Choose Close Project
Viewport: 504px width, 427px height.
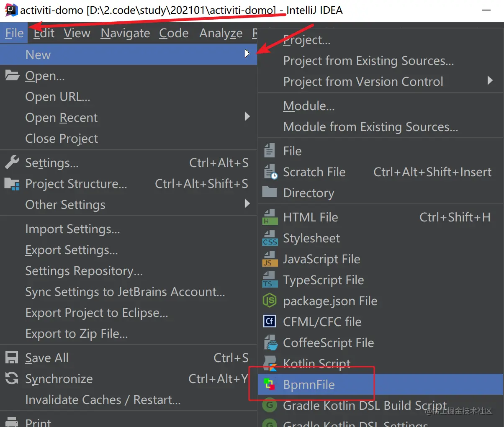coord(129,139)
